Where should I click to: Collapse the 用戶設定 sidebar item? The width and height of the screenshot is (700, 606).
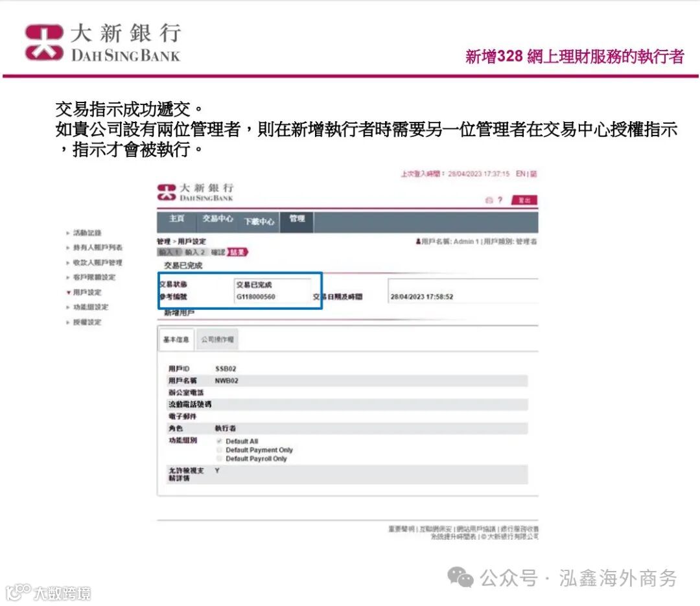(87, 292)
